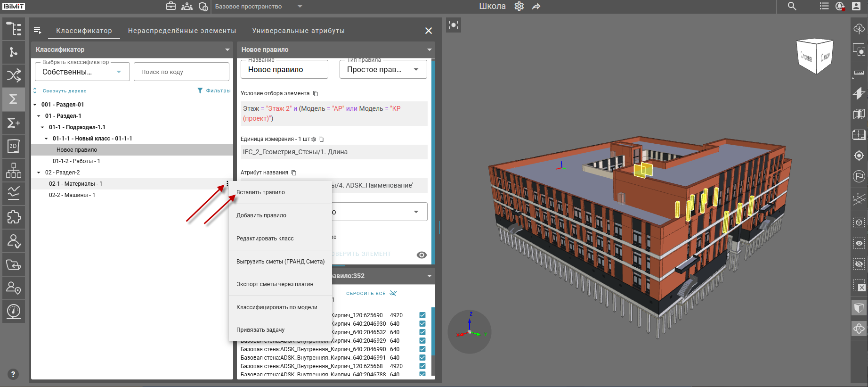Click the 2D drawing icon in sidebar
Viewport: 868px width, 387px height.
[14, 146]
